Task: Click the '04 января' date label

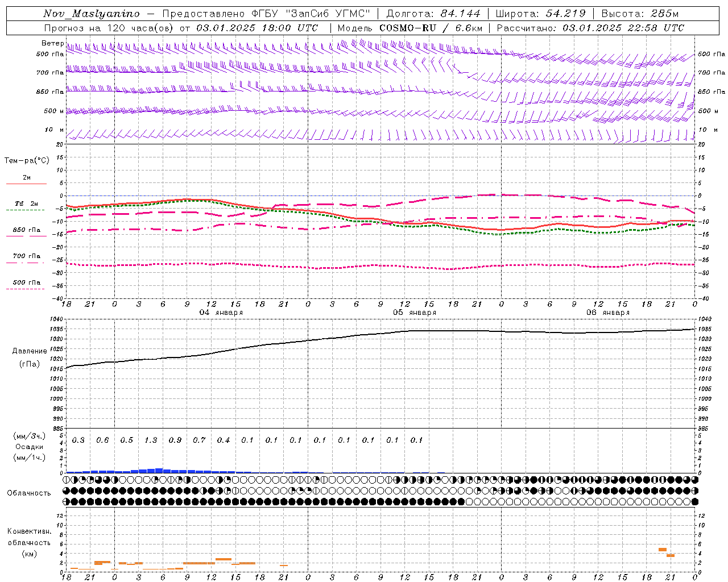Action: point(221,313)
